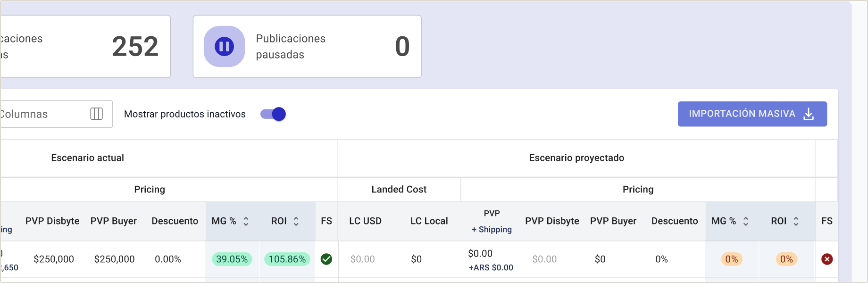Viewport: 868px width, 283px height.
Task: Click the Pricing header under Escenario proyectado
Action: (638, 190)
